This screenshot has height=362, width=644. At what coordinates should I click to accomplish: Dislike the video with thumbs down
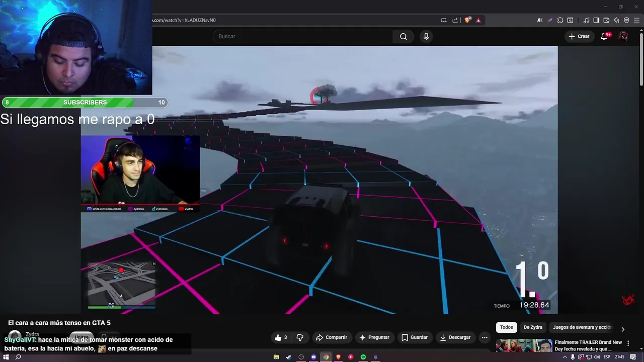point(300,337)
